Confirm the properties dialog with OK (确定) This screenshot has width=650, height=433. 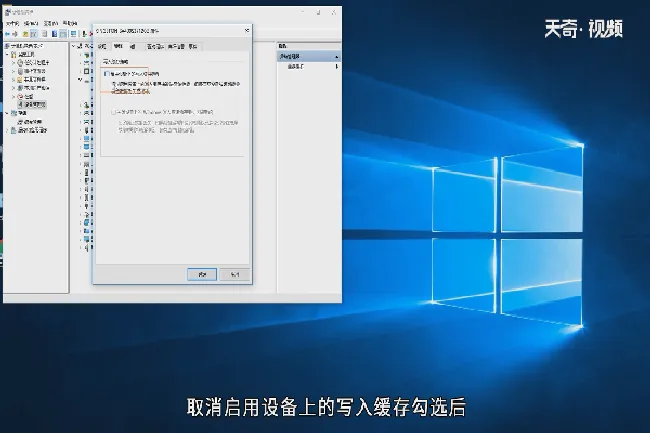(202, 274)
